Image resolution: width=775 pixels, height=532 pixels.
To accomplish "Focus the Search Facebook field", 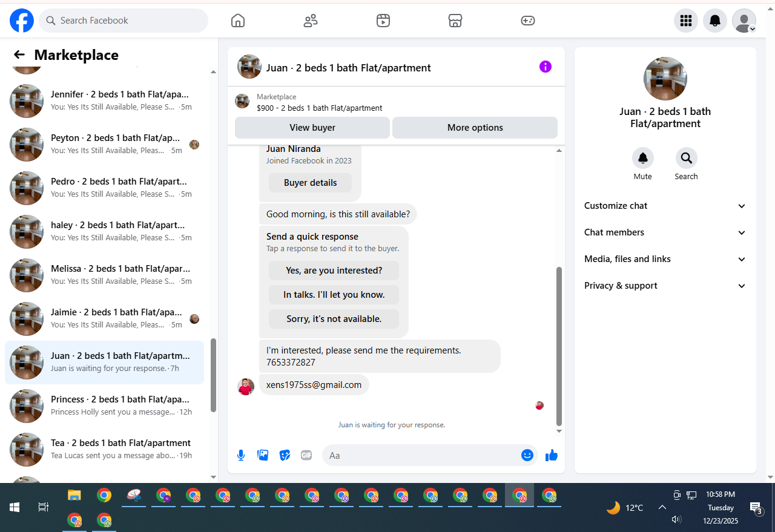I will [124, 21].
